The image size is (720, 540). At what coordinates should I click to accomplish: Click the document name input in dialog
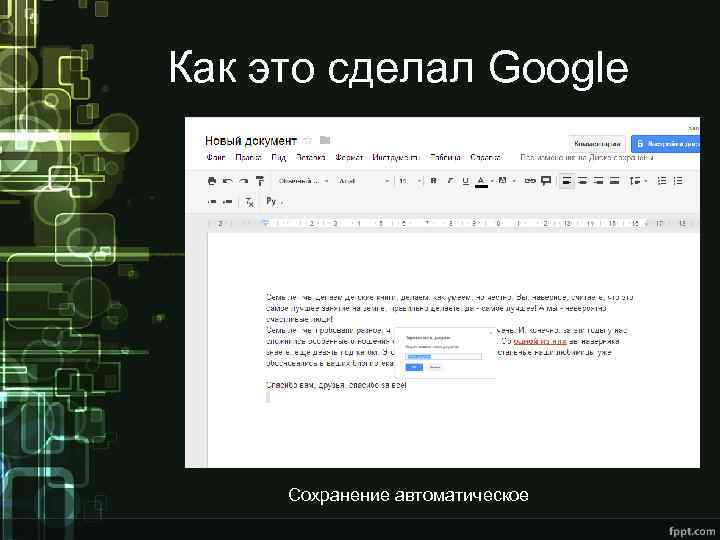[x=444, y=356]
